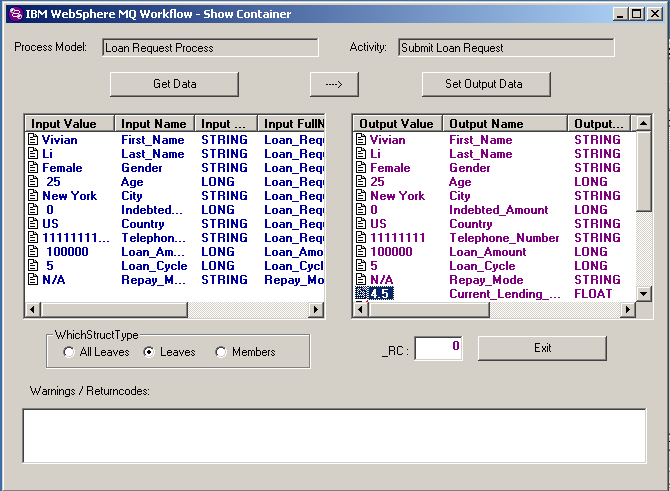Click the Warnings / Returncodes text area
This screenshot has height=491, width=670.
point(334,436)
